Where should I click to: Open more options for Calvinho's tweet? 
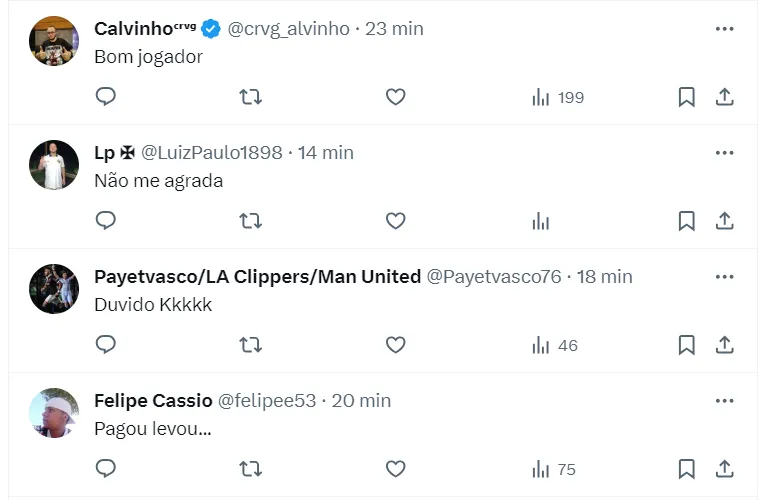click(725, 29)
